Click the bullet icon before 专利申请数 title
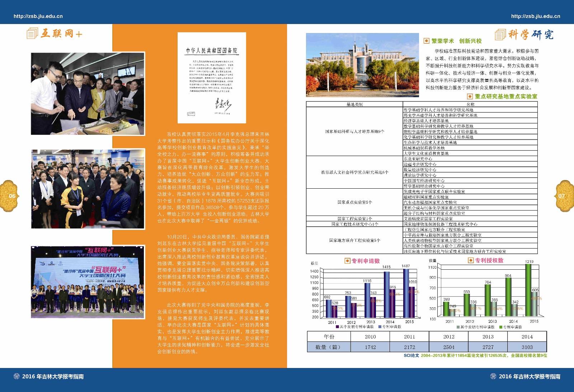The image size is (574, 392). [347, 261]
